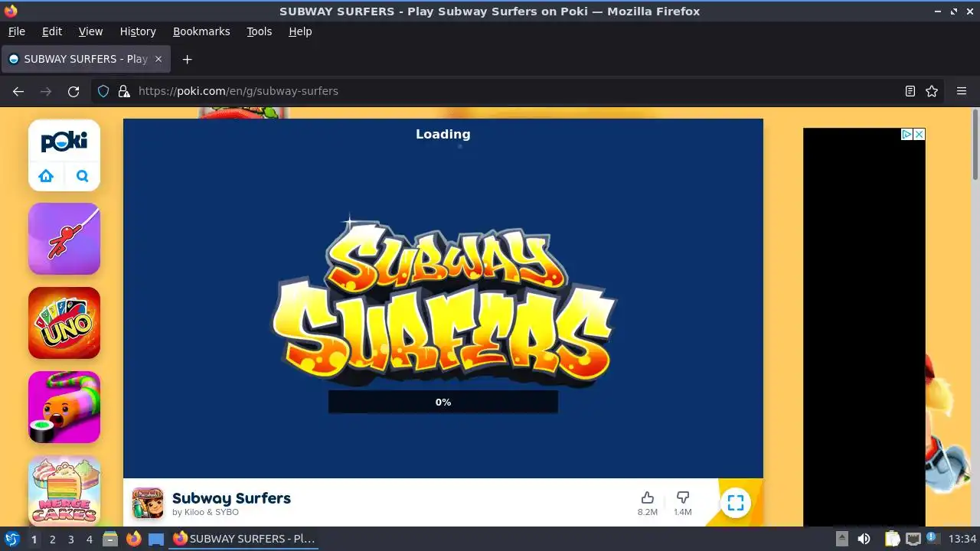Open the Tools menu
The width and height of the screenshot is (980, 551).
click(260, 31)
